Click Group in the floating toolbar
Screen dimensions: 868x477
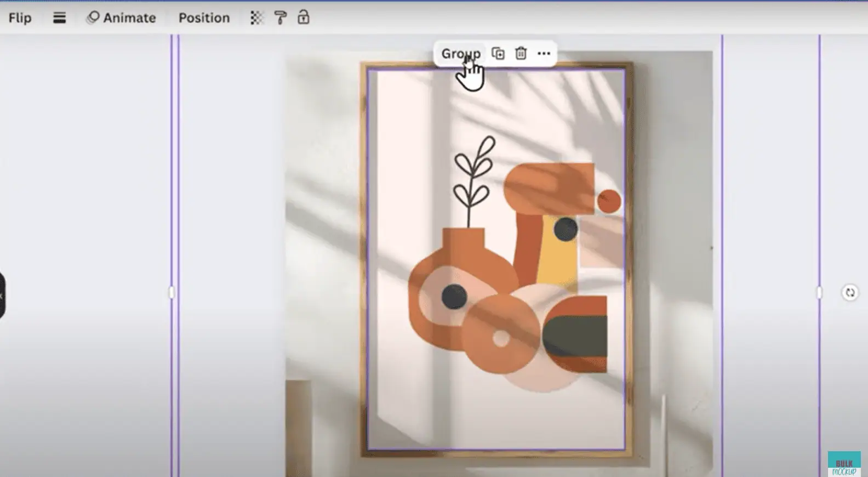click(460, 54)
